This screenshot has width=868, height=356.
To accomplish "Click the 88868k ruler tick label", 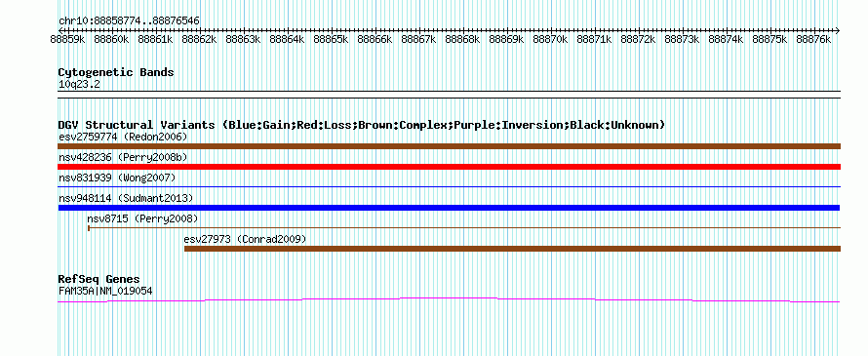I will tap(462, 39).
